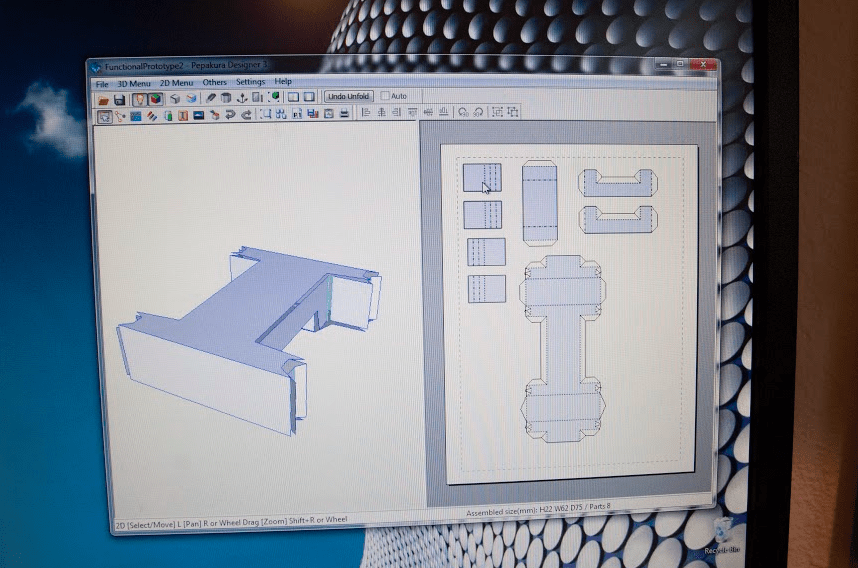This screenshot has height=568, width=858.
Task: Click the Save floppy disk icon
Action: 119,100
